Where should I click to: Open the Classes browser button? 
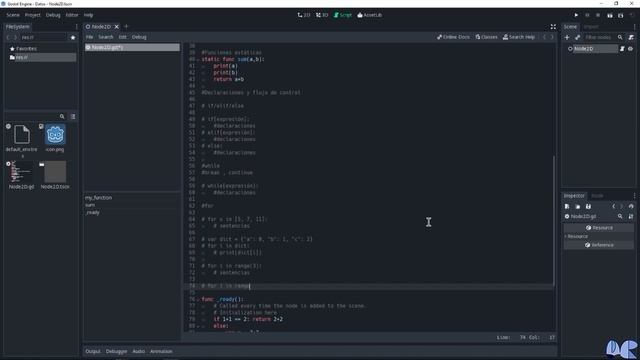[487, 37]
